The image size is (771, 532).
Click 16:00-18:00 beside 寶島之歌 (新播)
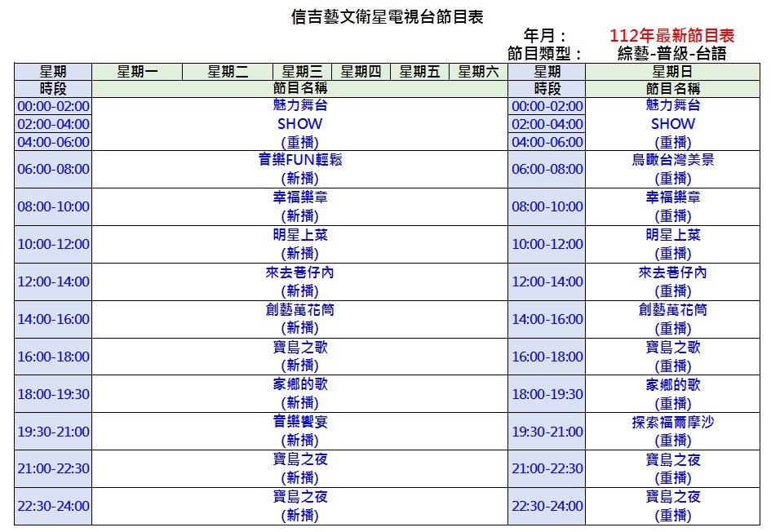(53, 357)
